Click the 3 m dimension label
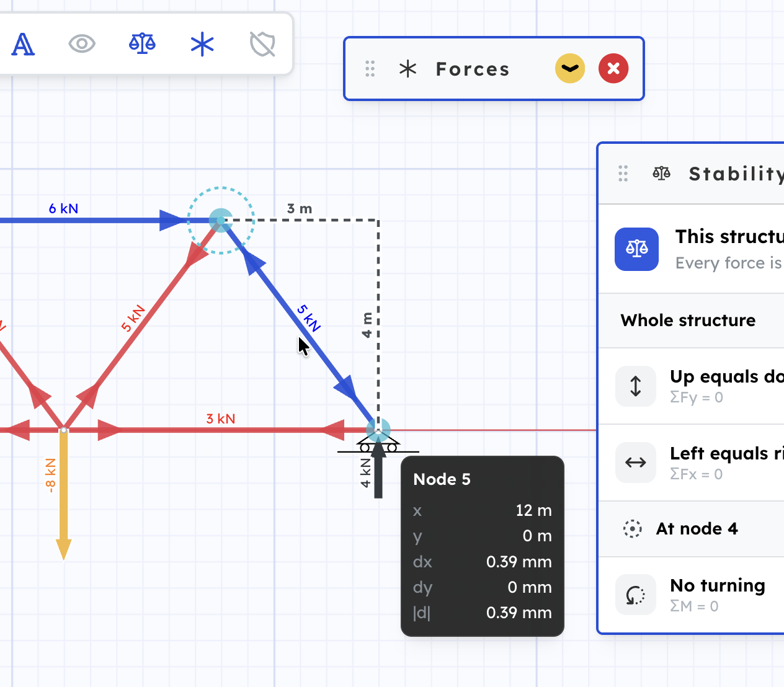Viewport: 784px width, 687px height. click(300, 208)
